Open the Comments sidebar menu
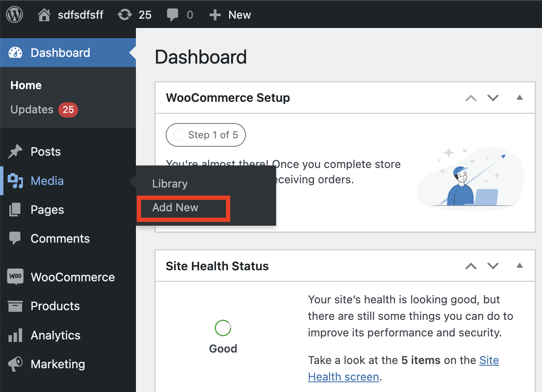The height and width of the screenshot is (392, 542). click(x=68, y=238)
